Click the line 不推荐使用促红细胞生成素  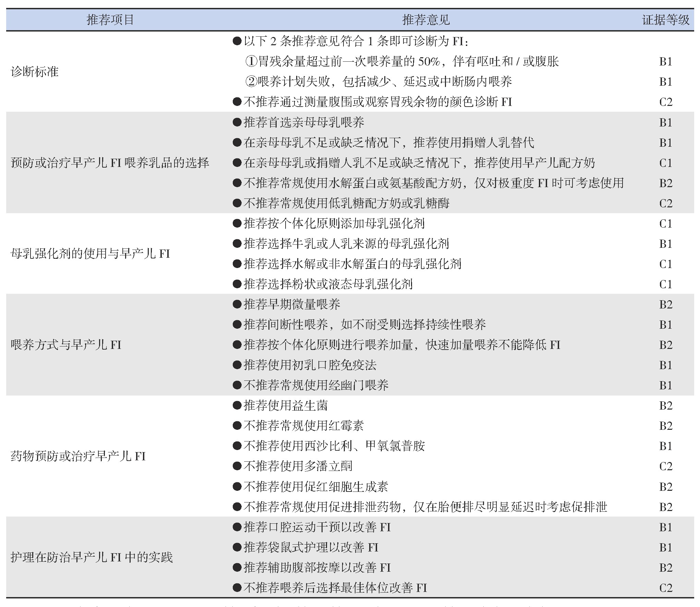(x=310, y=487)
